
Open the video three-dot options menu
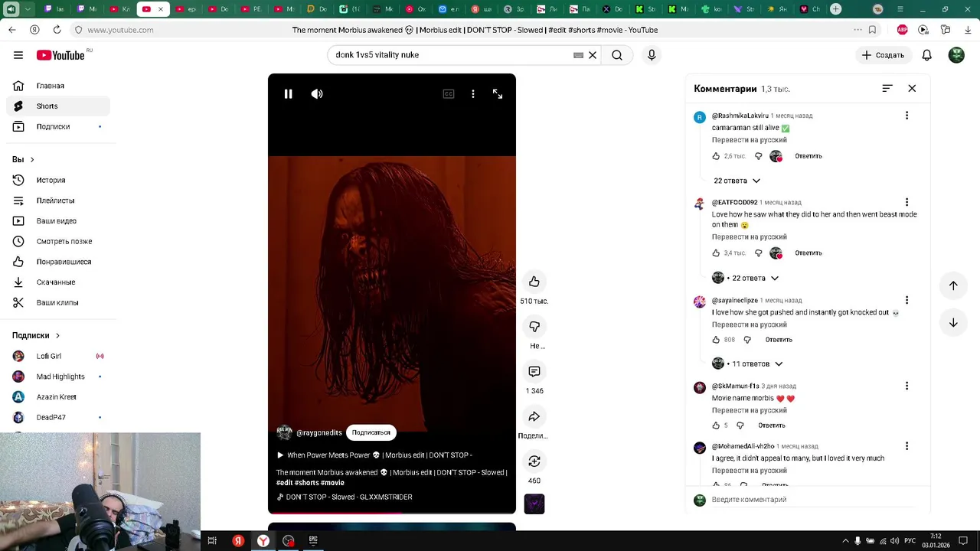[473, 94]
